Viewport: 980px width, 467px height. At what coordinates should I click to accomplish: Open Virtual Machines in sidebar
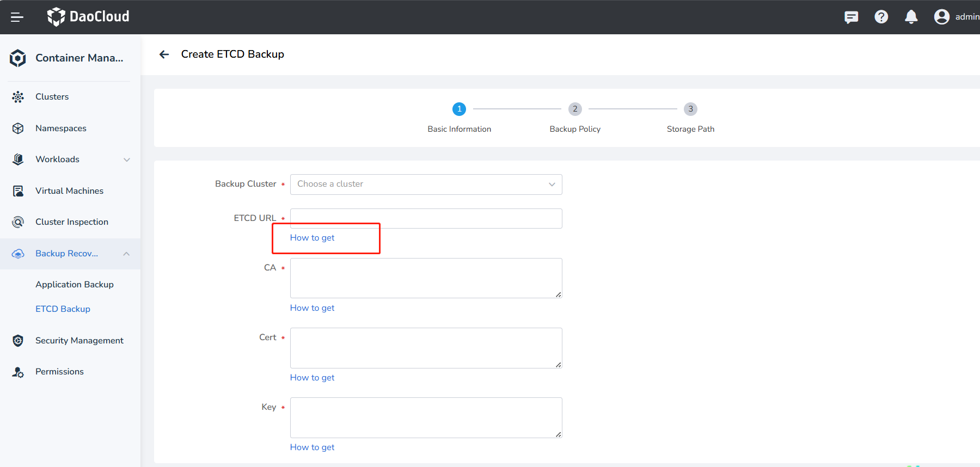pyautogui.click(x=69, y=191)
